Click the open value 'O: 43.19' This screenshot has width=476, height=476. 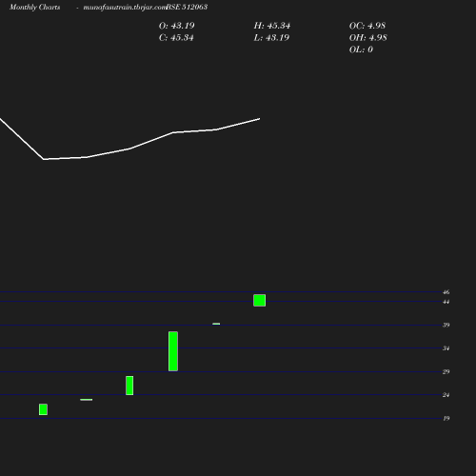point(177,26)
